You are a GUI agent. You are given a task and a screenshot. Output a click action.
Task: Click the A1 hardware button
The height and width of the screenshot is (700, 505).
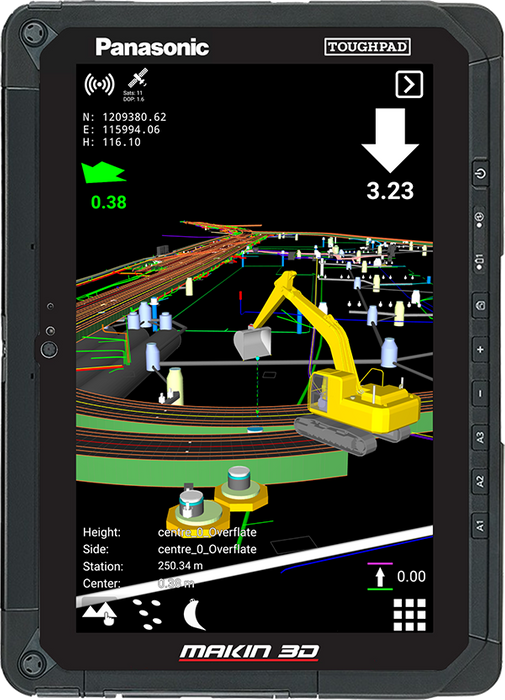point(480,525)
